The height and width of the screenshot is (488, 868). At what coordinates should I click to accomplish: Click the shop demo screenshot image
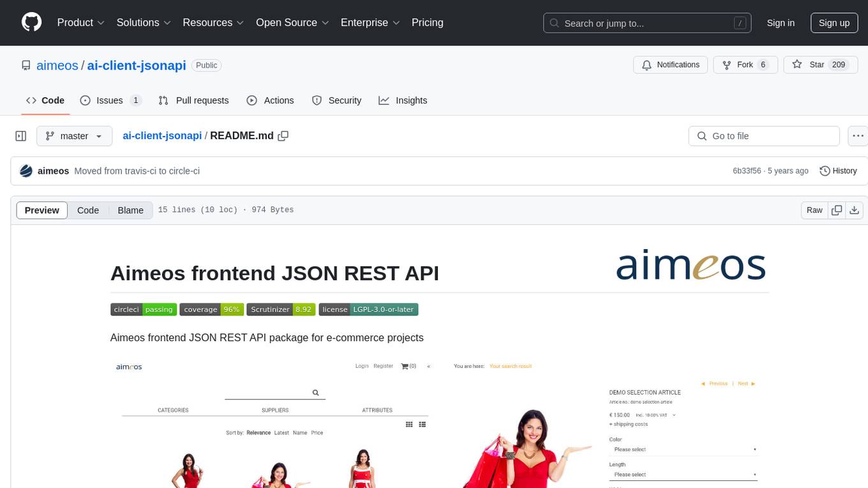click(x=439, y=422)
